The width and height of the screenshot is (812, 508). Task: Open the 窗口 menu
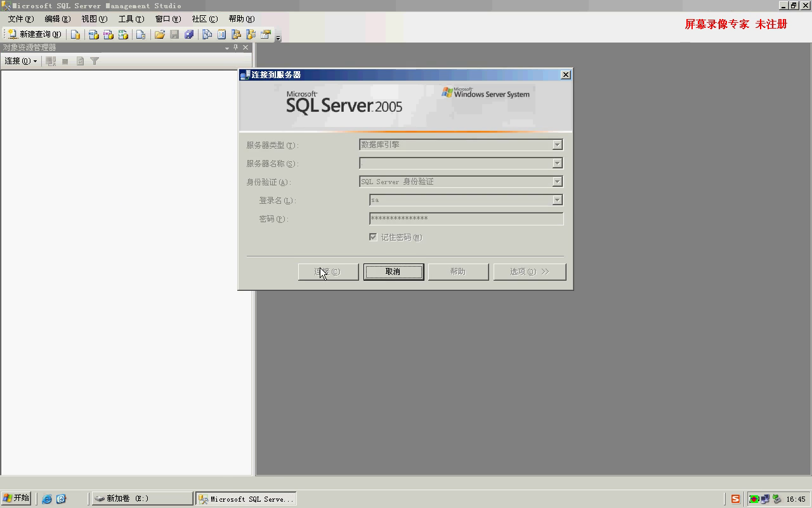pos(167,19)
